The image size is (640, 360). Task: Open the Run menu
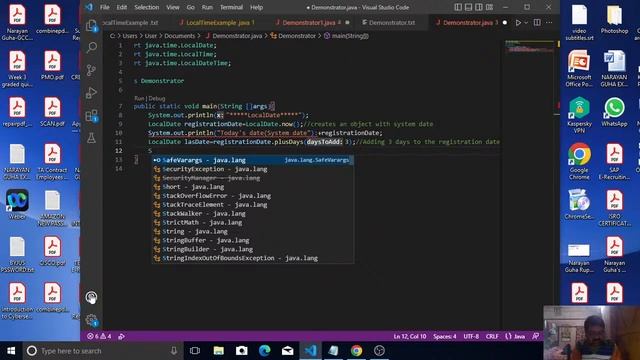[x=207, y=7]
